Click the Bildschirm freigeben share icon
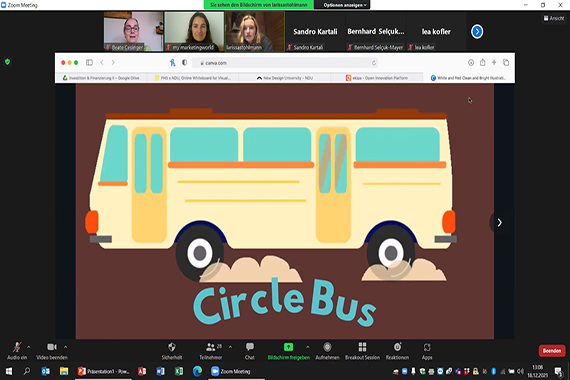The width and height of the screenshot is (570, 380). pos(288,347)
